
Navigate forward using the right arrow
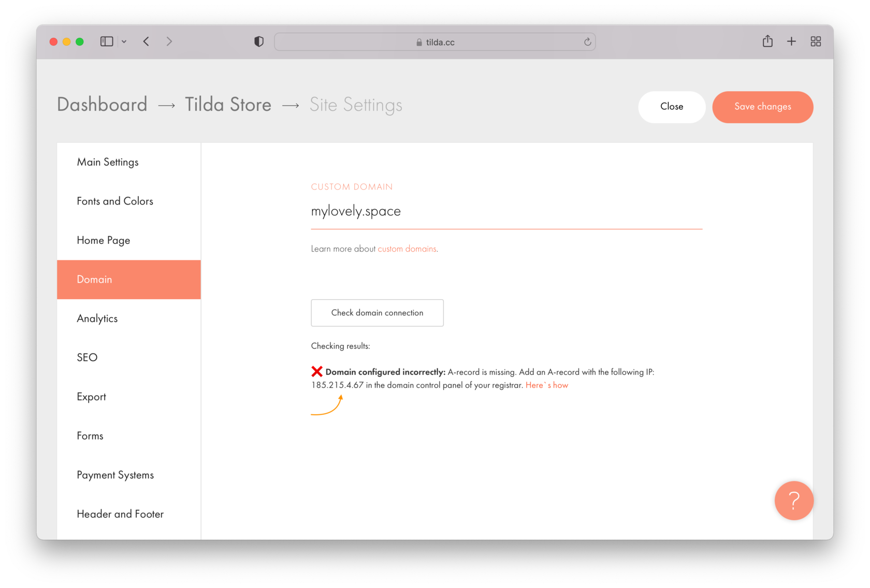(169, 41)
